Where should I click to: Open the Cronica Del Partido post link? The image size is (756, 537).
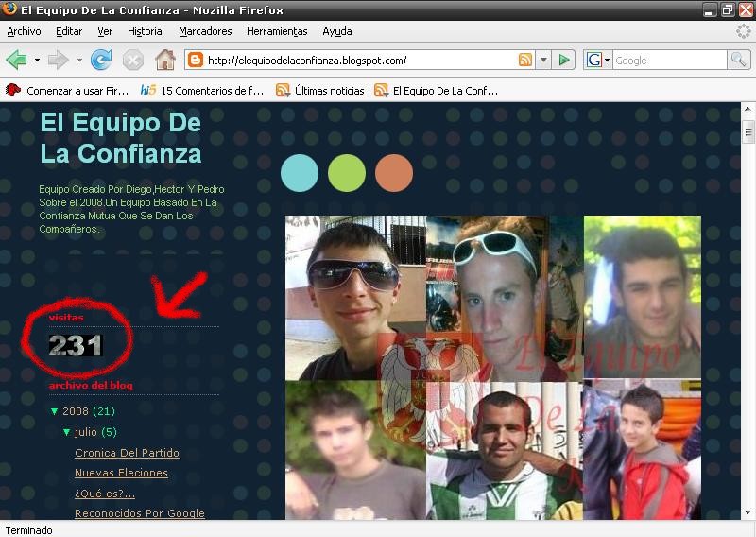(x=128, y=453)
